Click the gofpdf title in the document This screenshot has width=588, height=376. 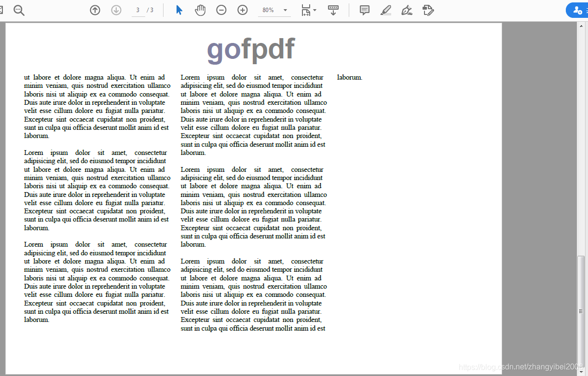point(251,49)
